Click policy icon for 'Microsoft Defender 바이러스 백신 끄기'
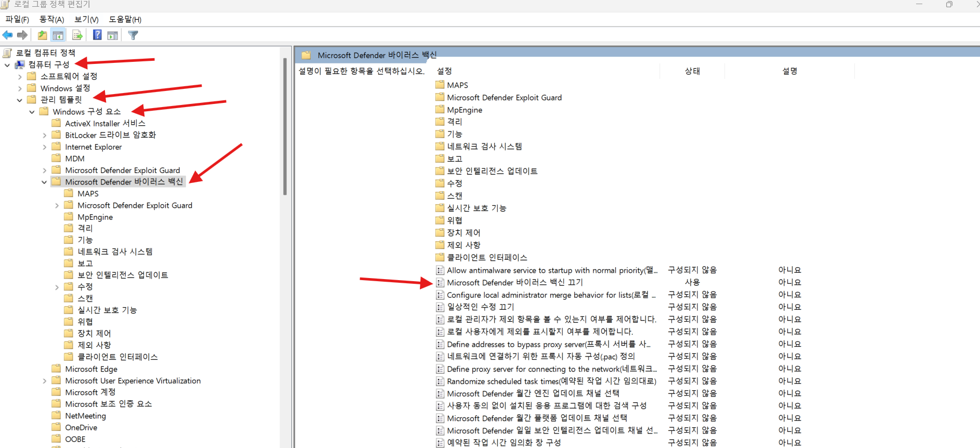980x448 pixels. point(440,283)
